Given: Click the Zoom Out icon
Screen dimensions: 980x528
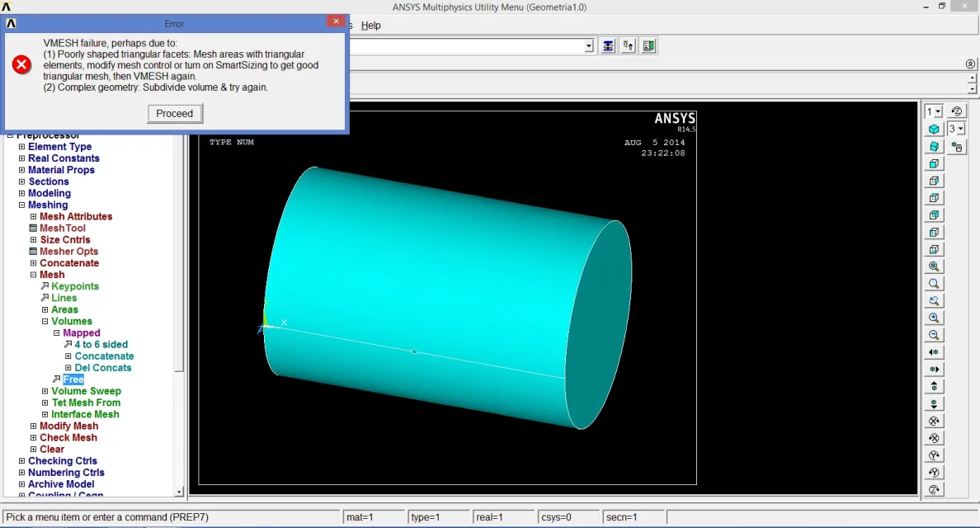Looking at the screenshot, I should click(934, 335).
